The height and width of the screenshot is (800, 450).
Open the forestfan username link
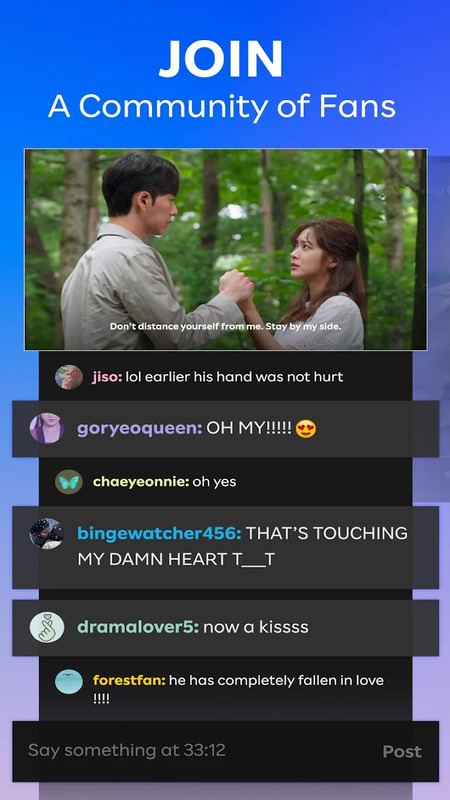[129, 681]
